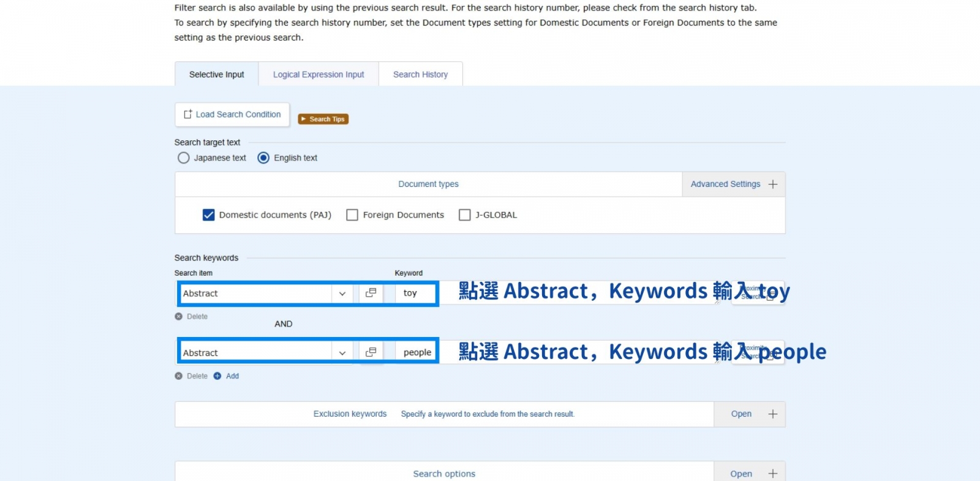The height and width of the screenshot is (481, 980).
Task: Select the Japanese text radio button
Action: (183, 158)
